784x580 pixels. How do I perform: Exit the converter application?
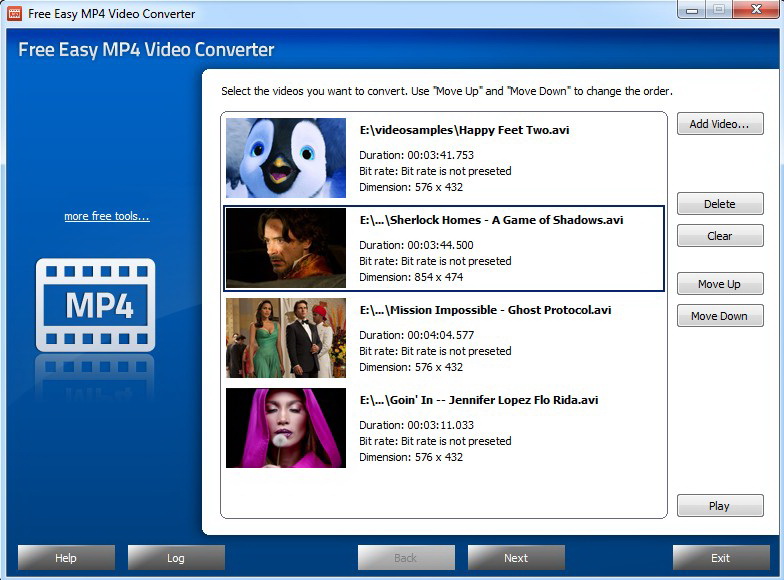coord(721,558)
